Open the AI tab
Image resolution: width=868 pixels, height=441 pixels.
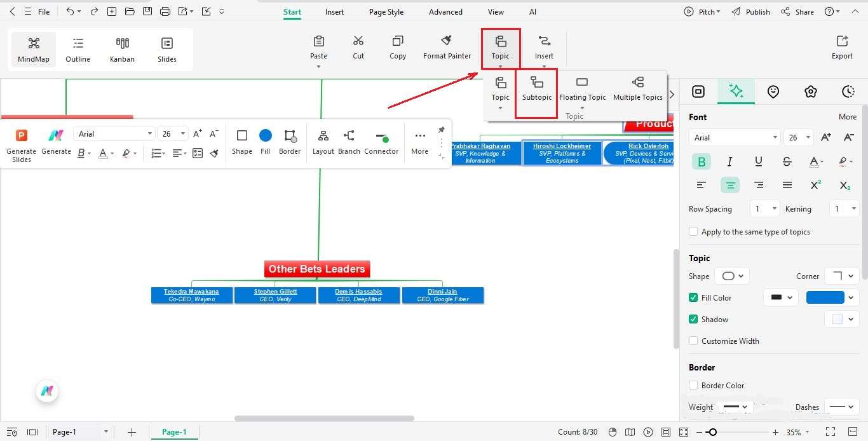(x=532, y=11)
